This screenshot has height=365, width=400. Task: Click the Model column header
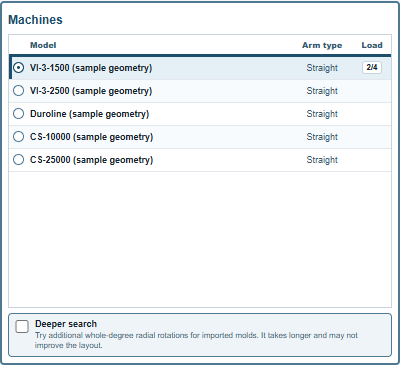(43, 45)
